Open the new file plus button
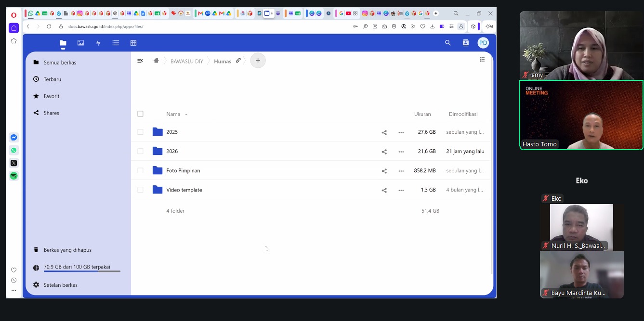644x321 pixels. click(258, 61)
